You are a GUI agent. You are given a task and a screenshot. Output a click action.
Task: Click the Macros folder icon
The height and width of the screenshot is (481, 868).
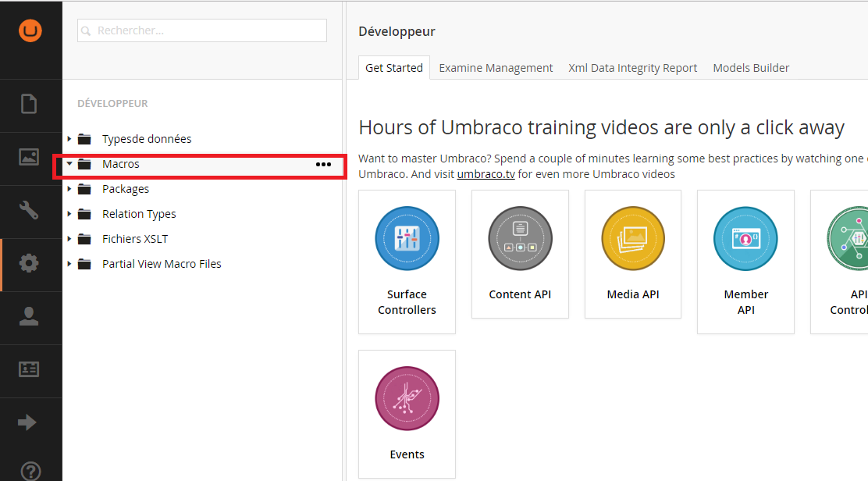(84, 164)
